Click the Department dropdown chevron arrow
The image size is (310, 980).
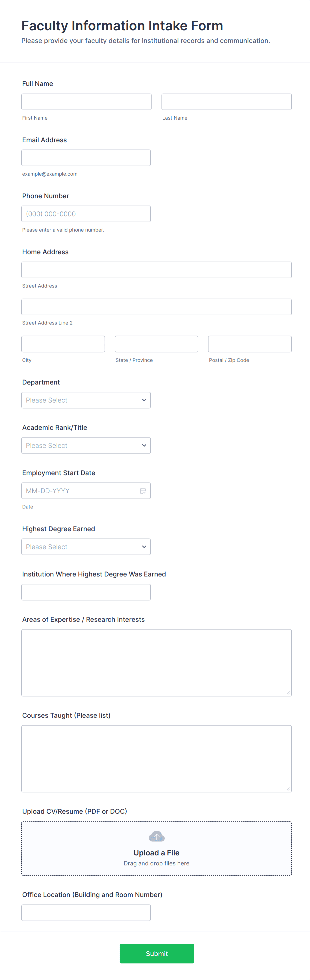click(x=144, y=400)
